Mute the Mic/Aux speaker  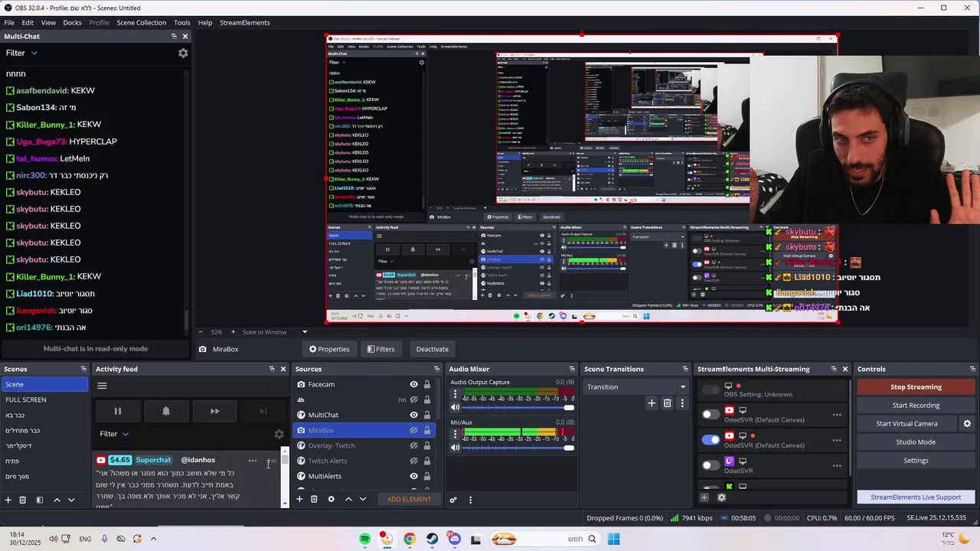tap(456, 447)
